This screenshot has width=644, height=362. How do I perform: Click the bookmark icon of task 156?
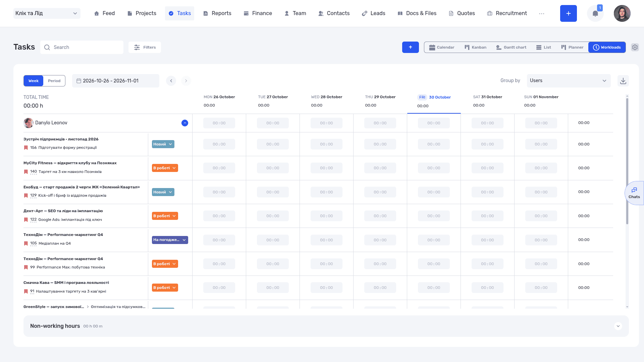click(26, 148)
